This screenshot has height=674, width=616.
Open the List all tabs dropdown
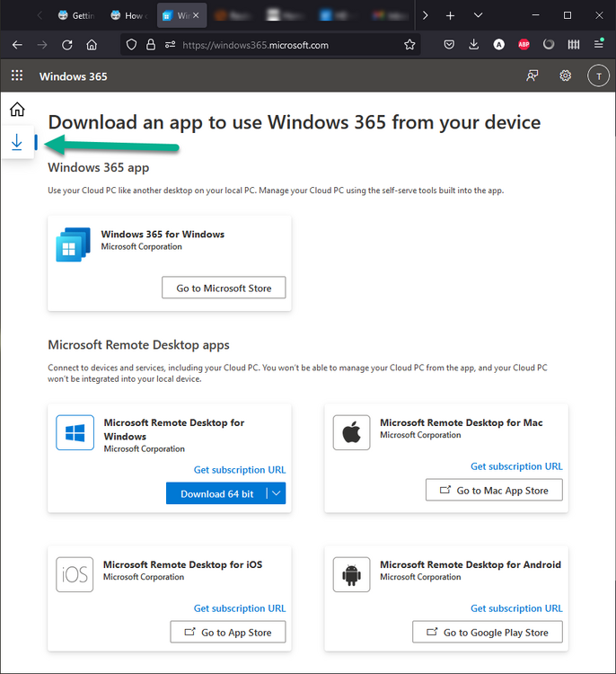pos(478,15)
